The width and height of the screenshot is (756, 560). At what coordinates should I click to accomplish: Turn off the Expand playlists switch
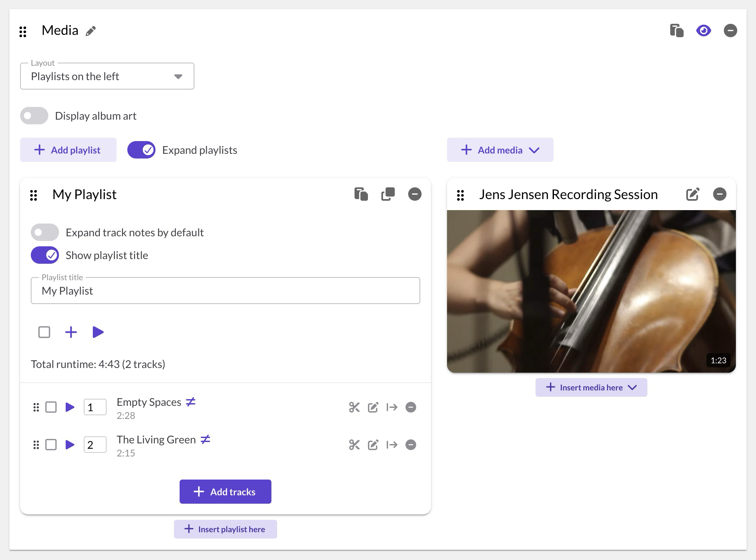[x=141, y=150]
